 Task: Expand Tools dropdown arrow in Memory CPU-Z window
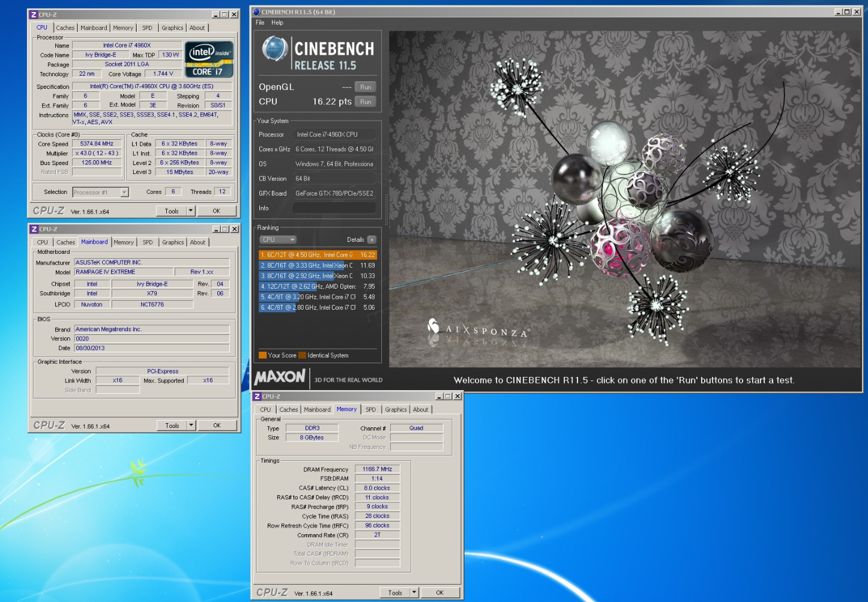tap(414, 592)
